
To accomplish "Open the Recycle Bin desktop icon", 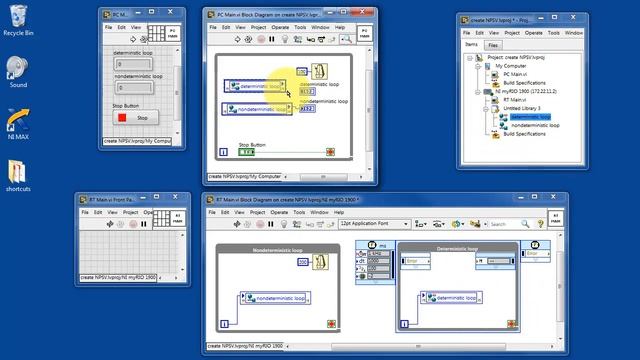I will 18,20.
